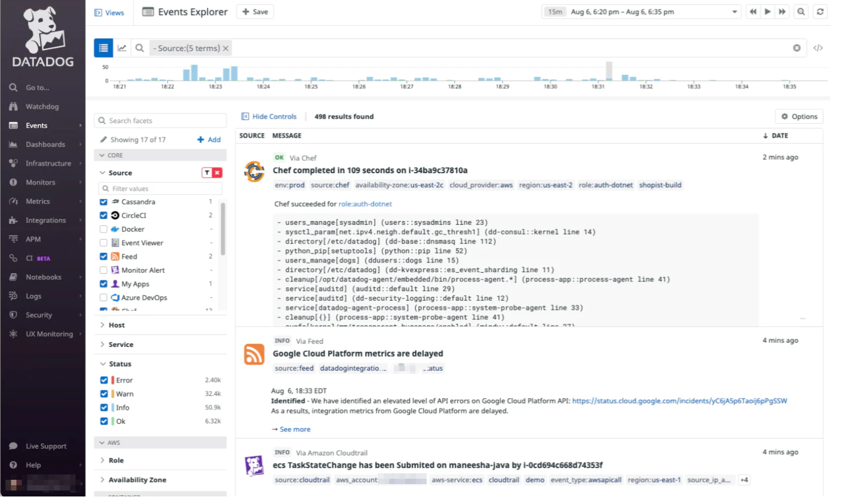Viewport: 864px width, 504px height.
Task: Zoom out the time range
Action: tap(801, 12)
